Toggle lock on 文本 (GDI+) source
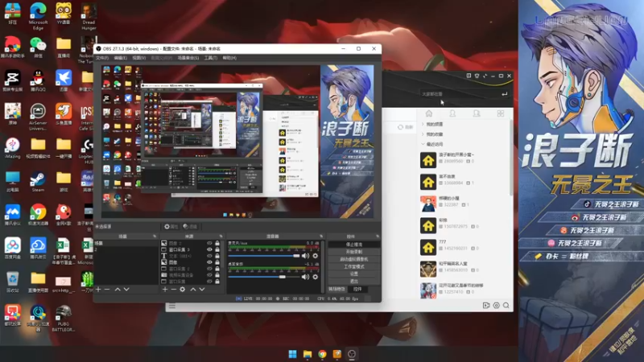The width and height of the screenshot is (644, 362). 217,256
